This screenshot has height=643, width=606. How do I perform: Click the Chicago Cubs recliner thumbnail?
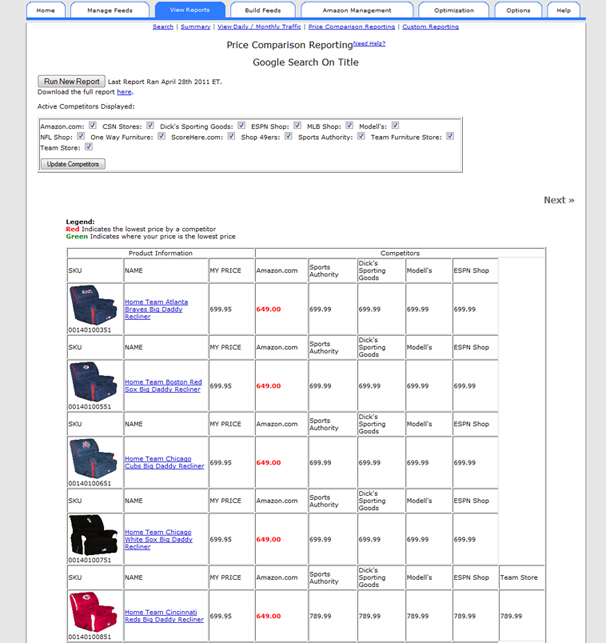click(x=93, y=458)
